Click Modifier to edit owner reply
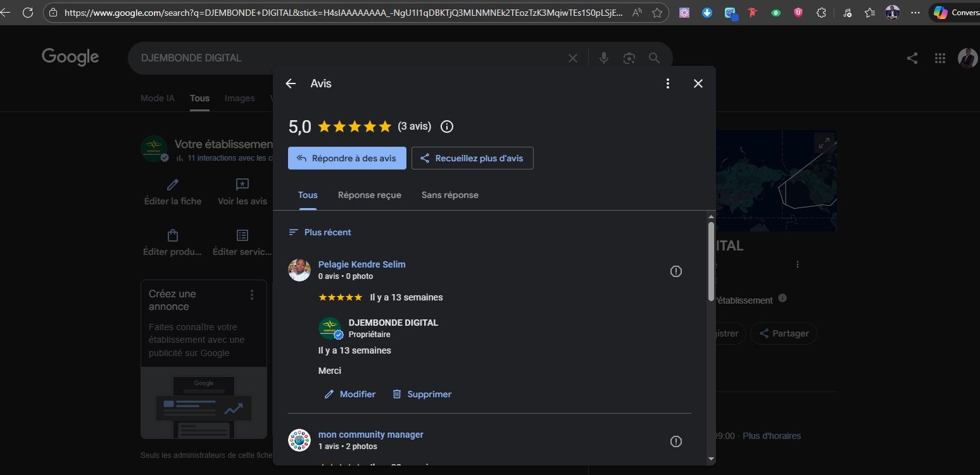 (350, 394)
